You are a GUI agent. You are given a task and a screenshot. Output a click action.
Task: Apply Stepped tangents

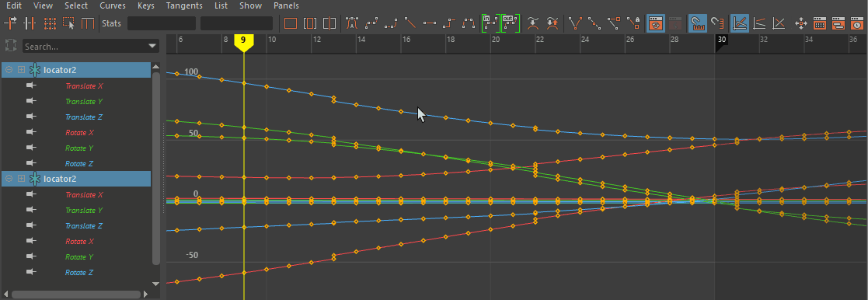point(449,23)
